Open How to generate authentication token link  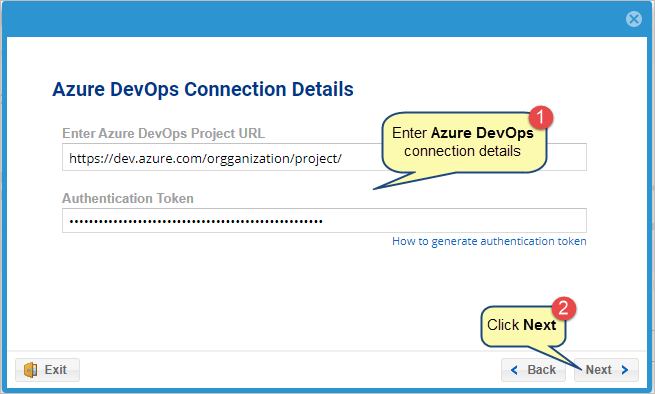(x=489, y=241)
